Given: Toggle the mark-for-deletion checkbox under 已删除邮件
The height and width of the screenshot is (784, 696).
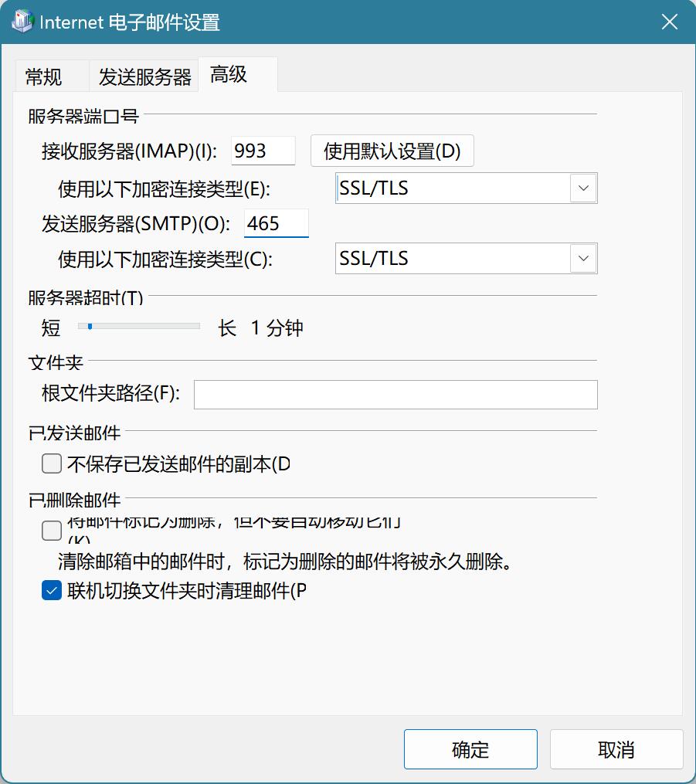Looking at the screenshot, I should tap(52, 531).
